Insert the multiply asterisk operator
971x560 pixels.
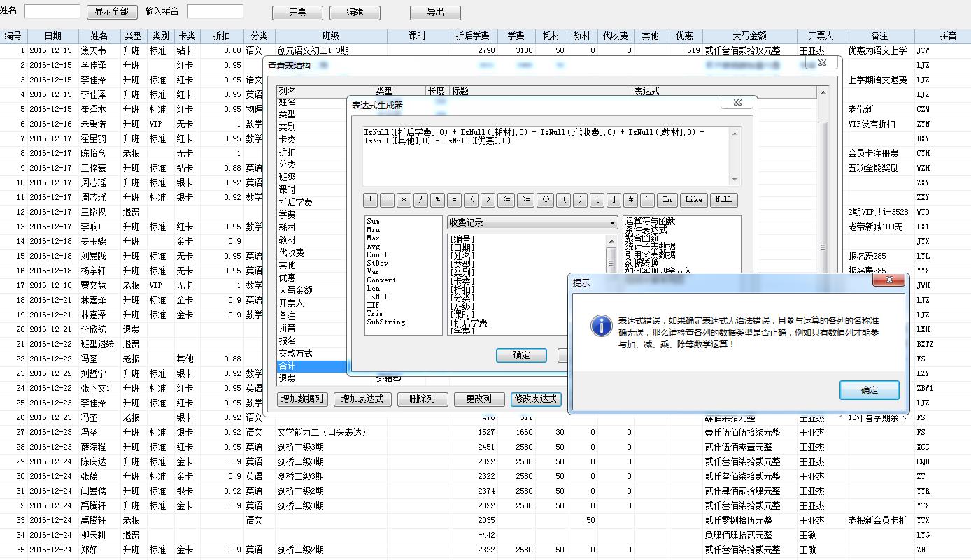click(x=404, y=200)
